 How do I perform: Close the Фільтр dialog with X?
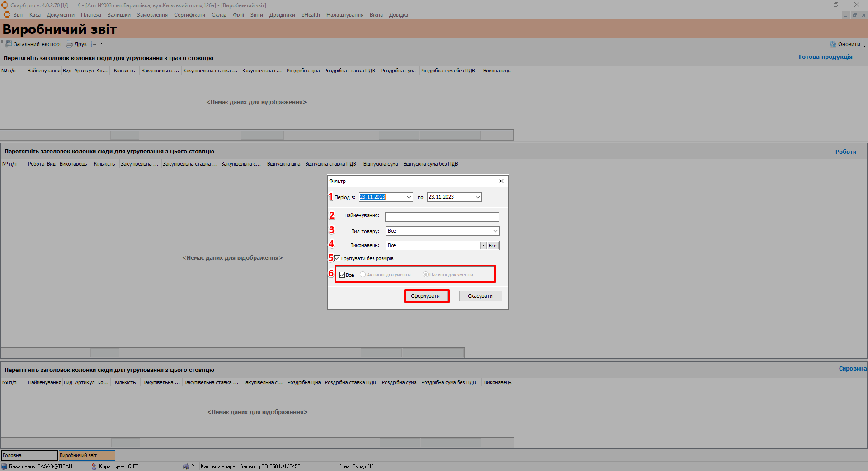[x=501, y=181]
